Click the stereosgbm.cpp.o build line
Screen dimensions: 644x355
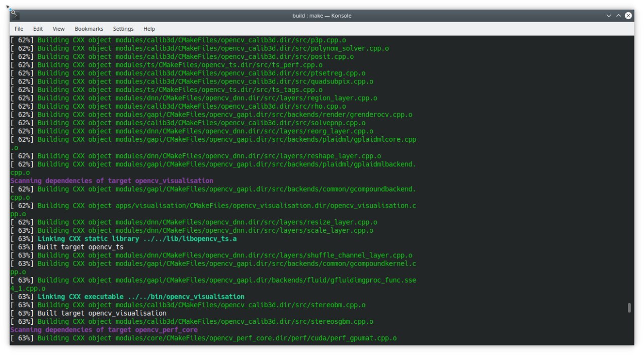pyautogui.click(x=192, y=322)
